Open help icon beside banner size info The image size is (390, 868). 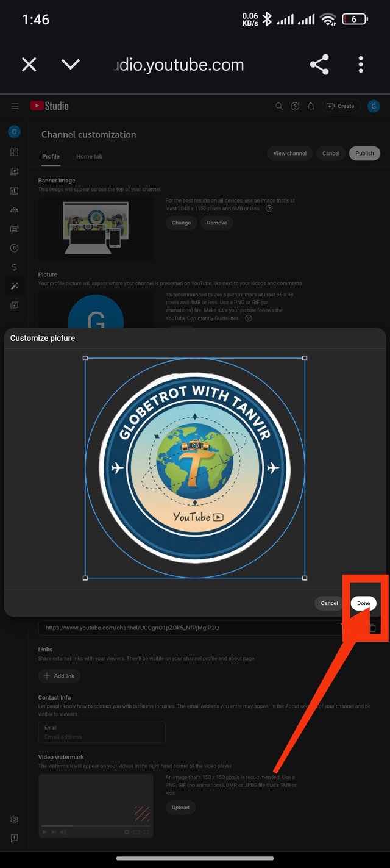[x=269, y=209]
